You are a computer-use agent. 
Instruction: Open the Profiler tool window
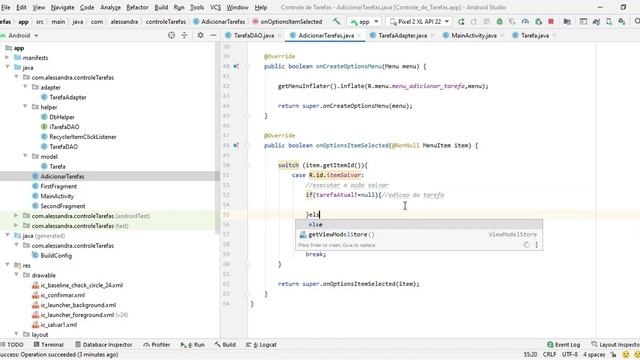(157, 344)
